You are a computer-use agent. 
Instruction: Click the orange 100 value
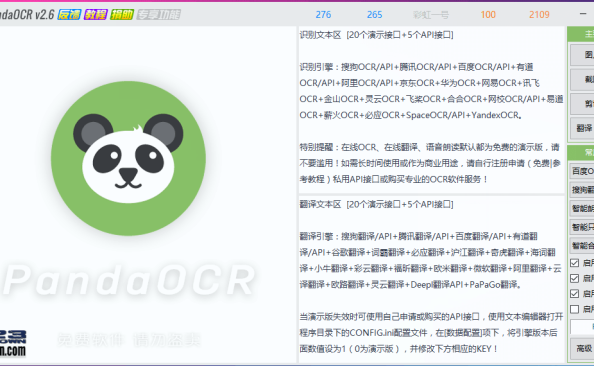[x=488, y=15]
